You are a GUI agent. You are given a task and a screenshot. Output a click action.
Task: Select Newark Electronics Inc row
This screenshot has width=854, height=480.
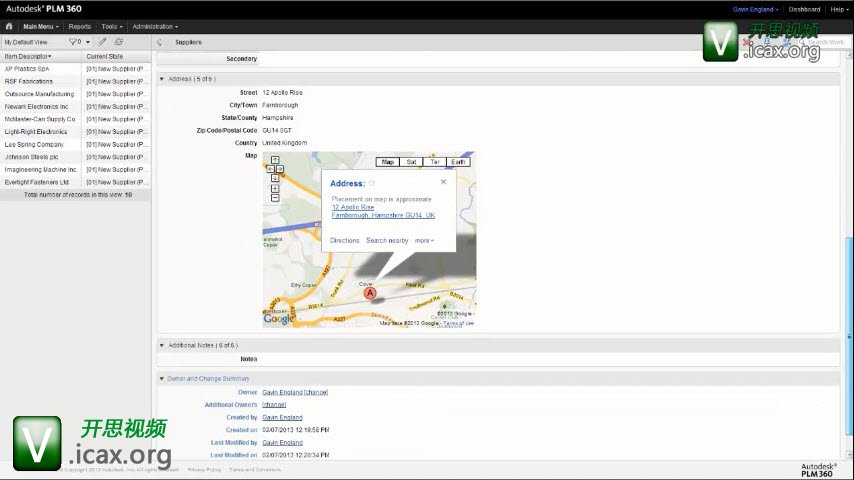76,107
